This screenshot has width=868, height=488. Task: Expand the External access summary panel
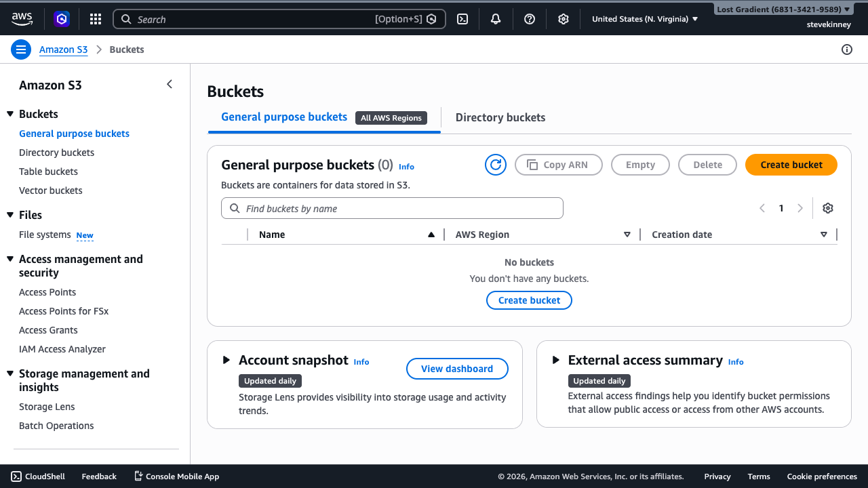click(x=556, y=360)
